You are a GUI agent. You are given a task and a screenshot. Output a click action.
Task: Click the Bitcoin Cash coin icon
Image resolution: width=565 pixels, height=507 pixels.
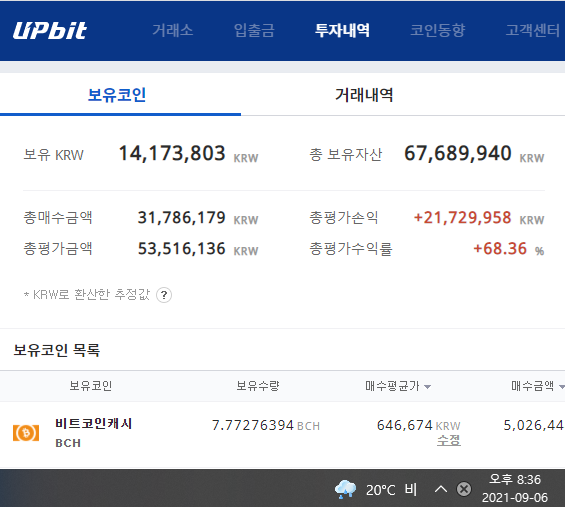[26, 433]
